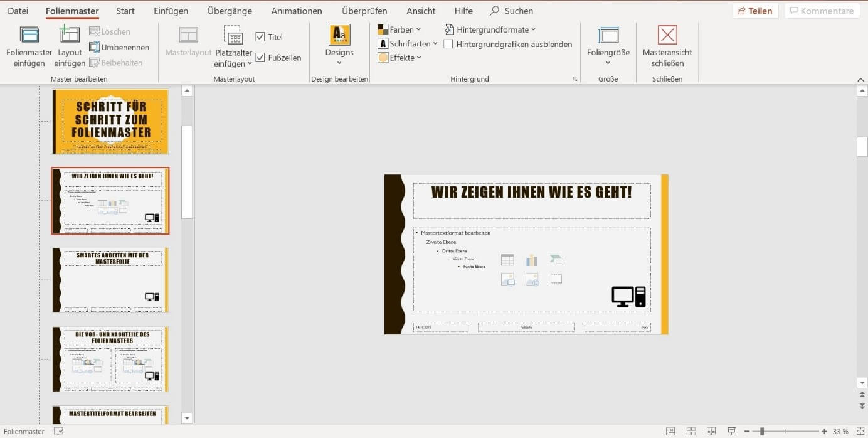This screenshot has height=438, width=868.
Task: Click accessibility check icon in status bar
Action: pyautogui.click(x=58, y=432)
